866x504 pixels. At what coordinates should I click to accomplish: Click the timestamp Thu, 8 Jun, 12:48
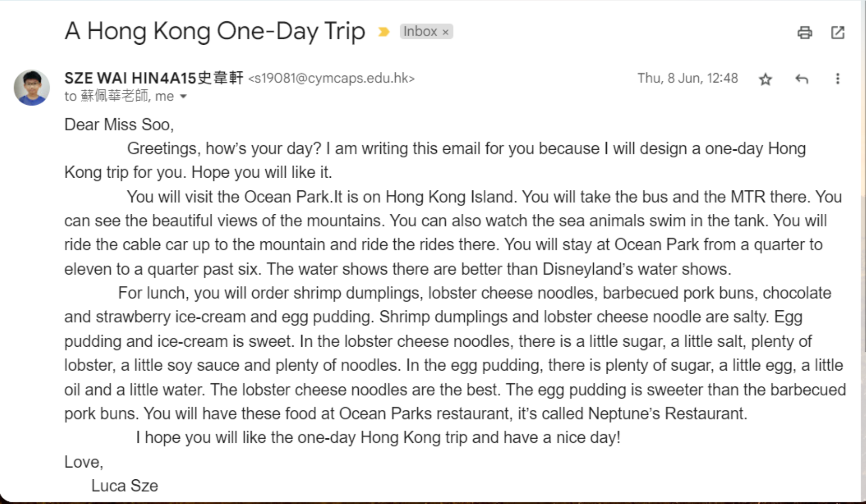(688, 78)
